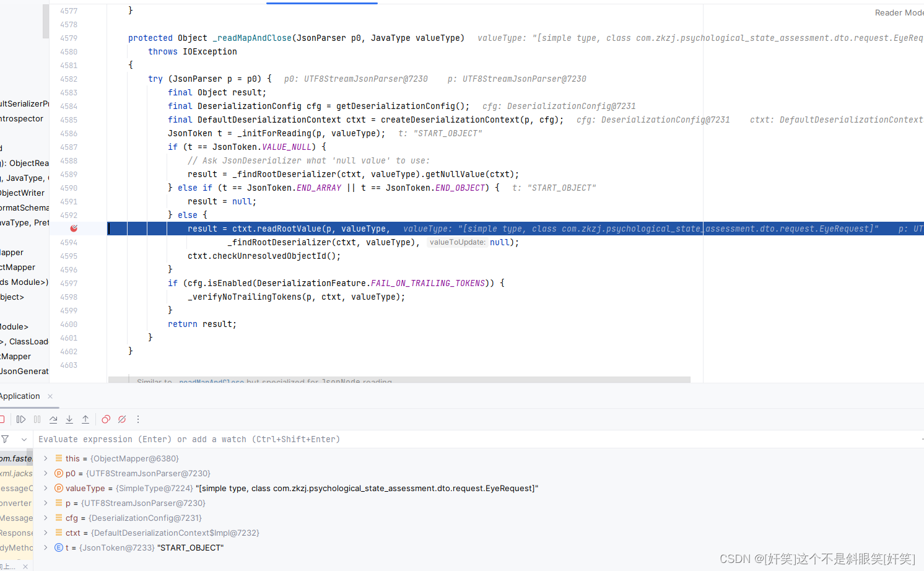
Task: Select the Step Into debugger icon
Action: [x=69, y=419]
